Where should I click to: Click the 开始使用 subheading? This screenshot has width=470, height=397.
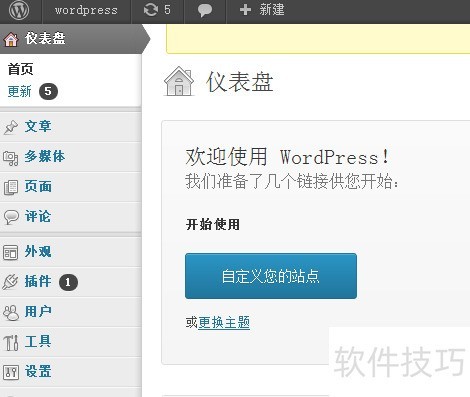(213, 224)
